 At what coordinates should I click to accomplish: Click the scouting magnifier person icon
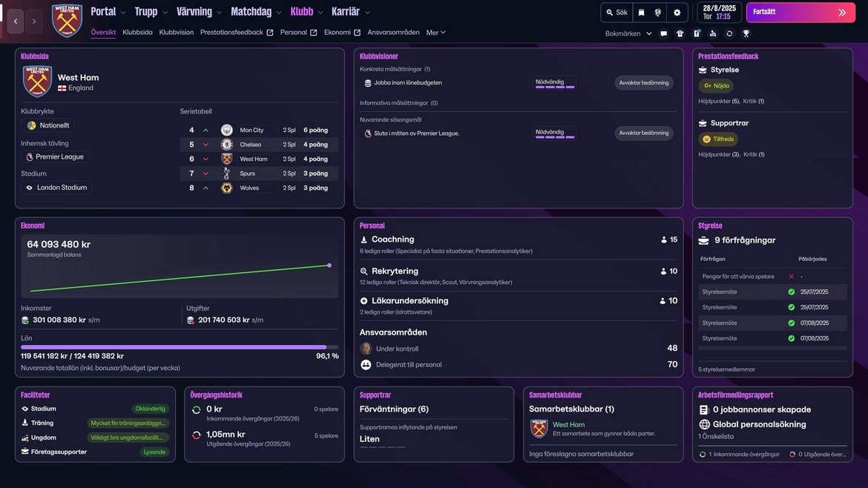tap(713, 33)
